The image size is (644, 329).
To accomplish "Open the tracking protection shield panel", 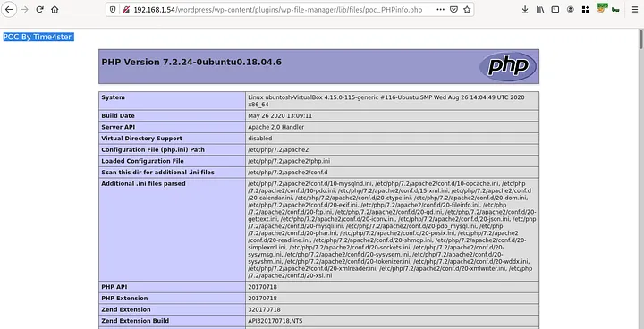I will coord(114,10).
